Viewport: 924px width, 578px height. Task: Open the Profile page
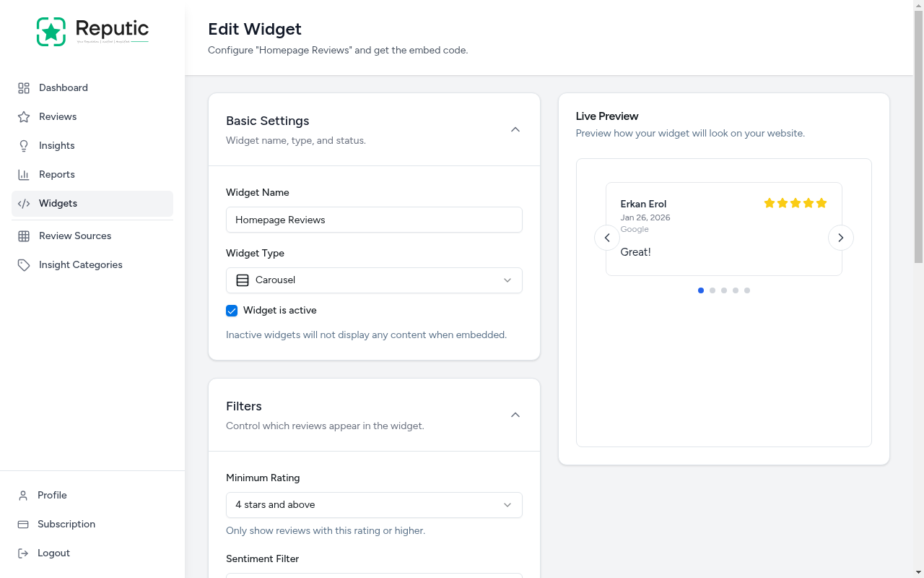pyautogui.click(x=51, y=495)
